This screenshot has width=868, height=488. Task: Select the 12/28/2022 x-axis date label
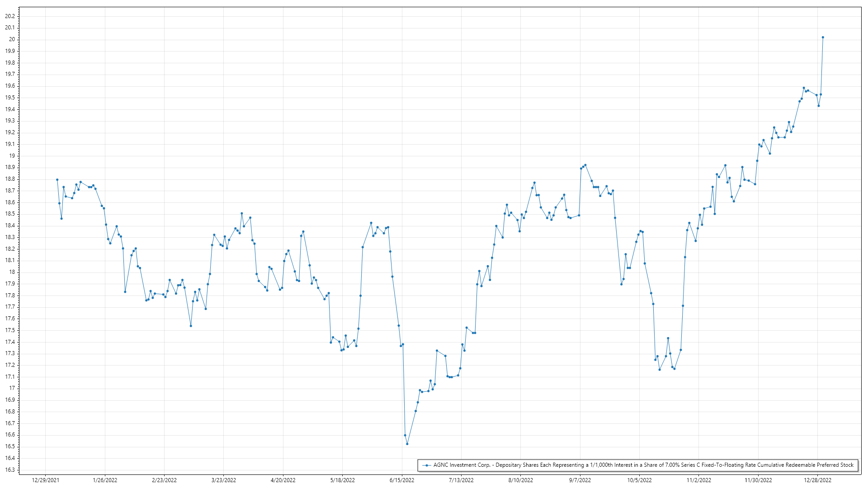point(817,480)
